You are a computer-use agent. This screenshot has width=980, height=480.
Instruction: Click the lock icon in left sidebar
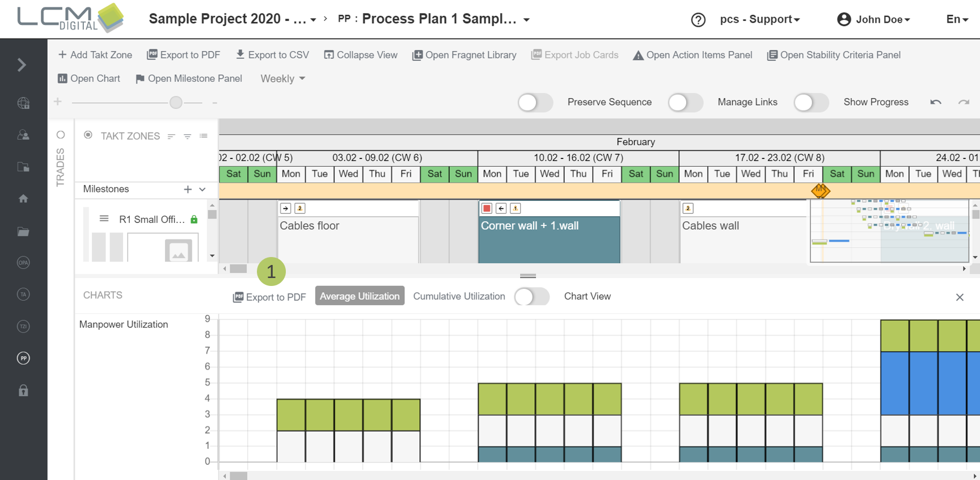pyautogui.click(x=23, y=390)
